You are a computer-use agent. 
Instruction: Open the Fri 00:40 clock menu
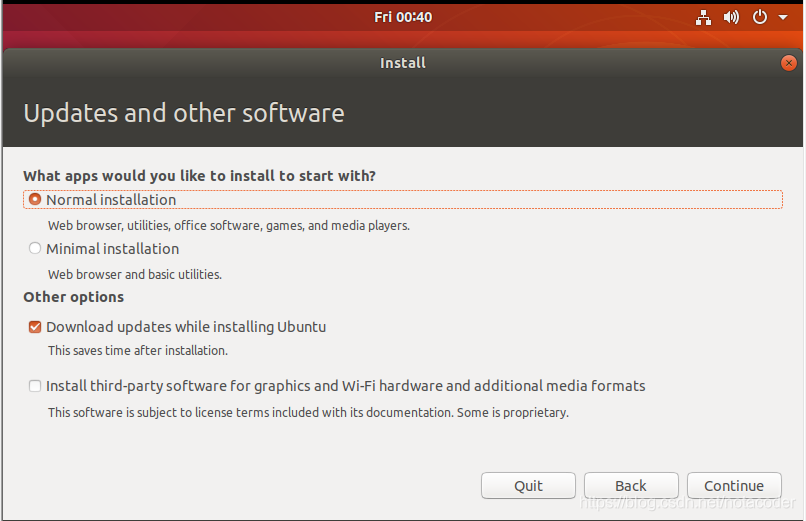403,17
